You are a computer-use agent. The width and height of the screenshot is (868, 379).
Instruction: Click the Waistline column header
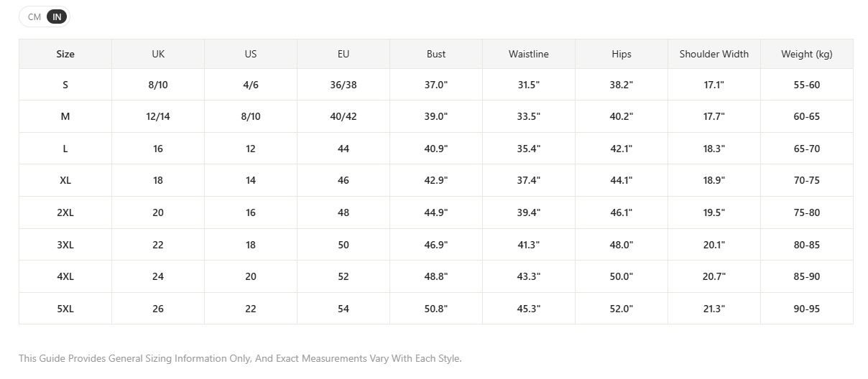pos(529,54)
